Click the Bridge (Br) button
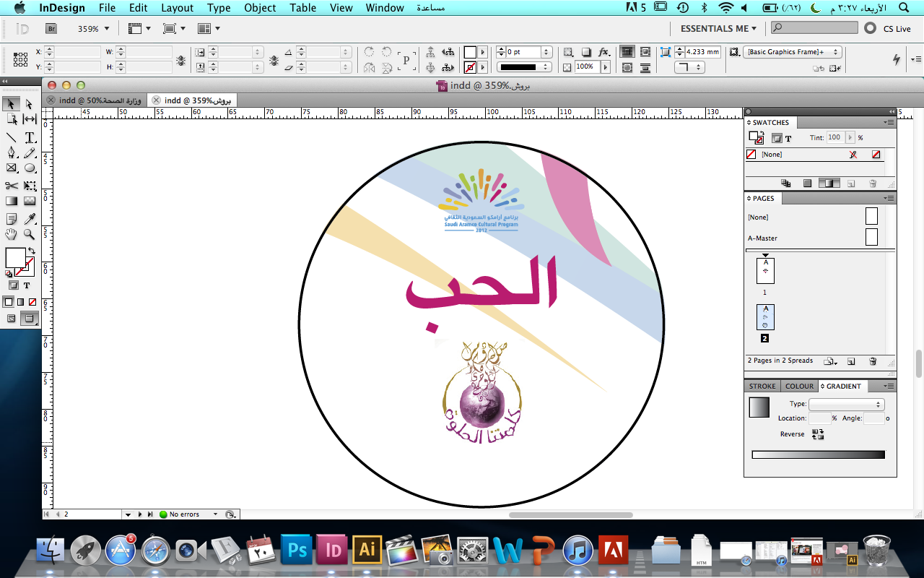Screen dimensions: 924x578 (51, 29)
